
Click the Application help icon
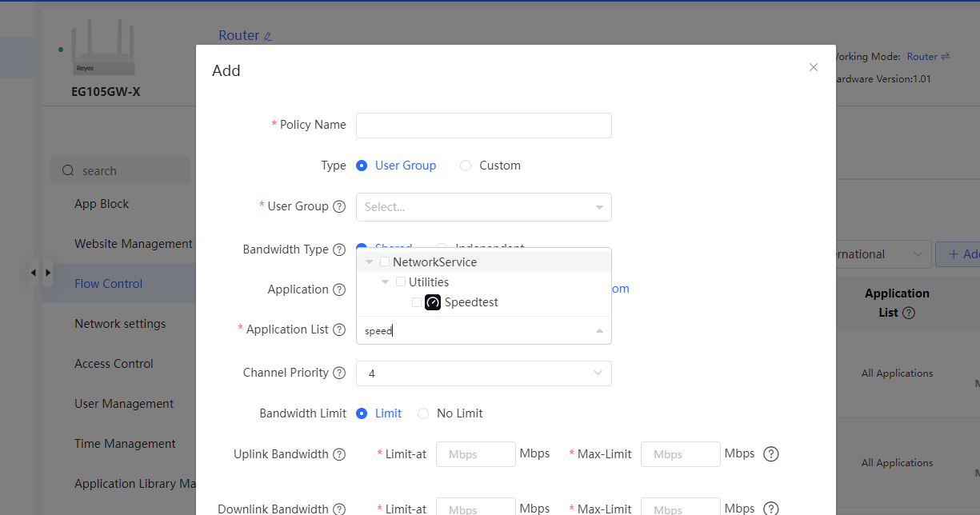[x=339, y=289]
